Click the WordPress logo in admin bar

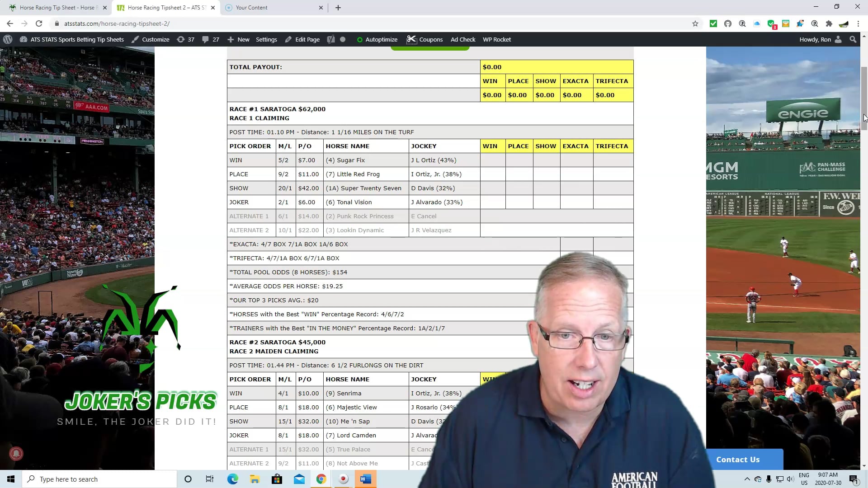[8, 39]
